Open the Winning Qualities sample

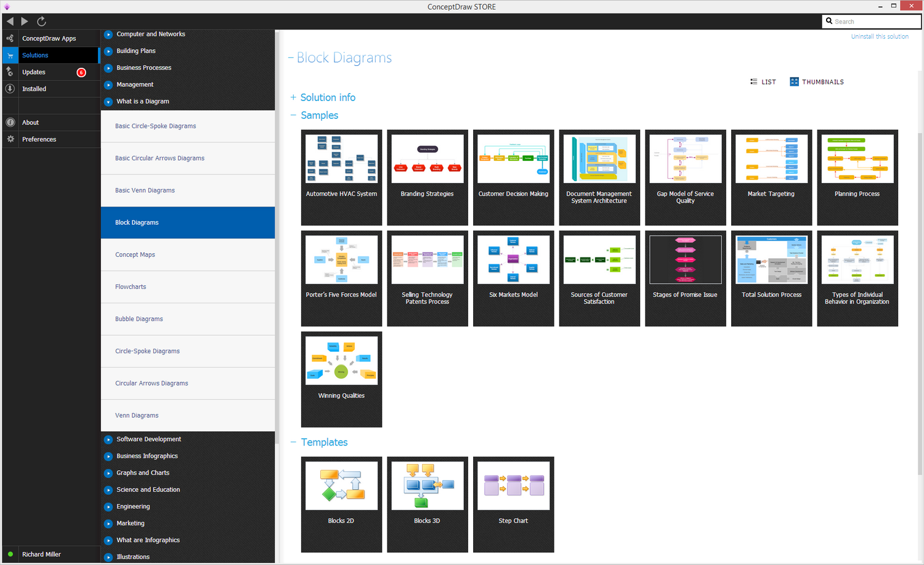341,380
